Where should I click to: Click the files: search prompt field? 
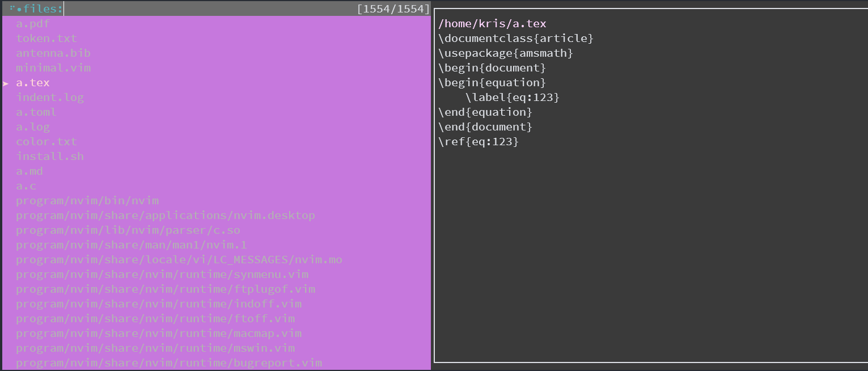coord(35,8)
